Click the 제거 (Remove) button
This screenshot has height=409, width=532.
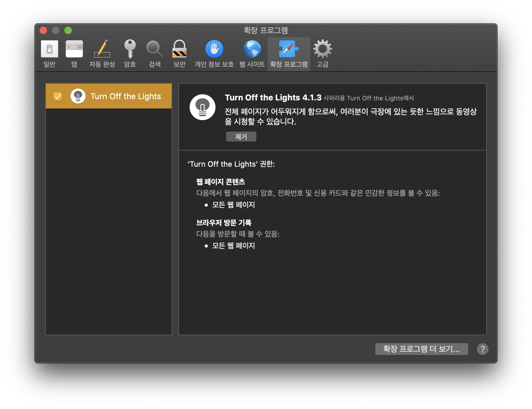[241, 137]
